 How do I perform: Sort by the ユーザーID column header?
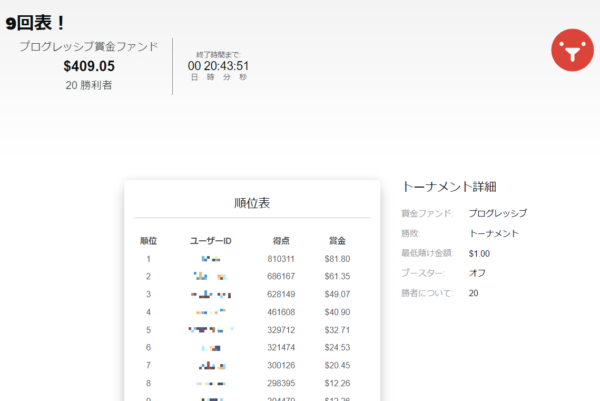click(x=210, y=241)
